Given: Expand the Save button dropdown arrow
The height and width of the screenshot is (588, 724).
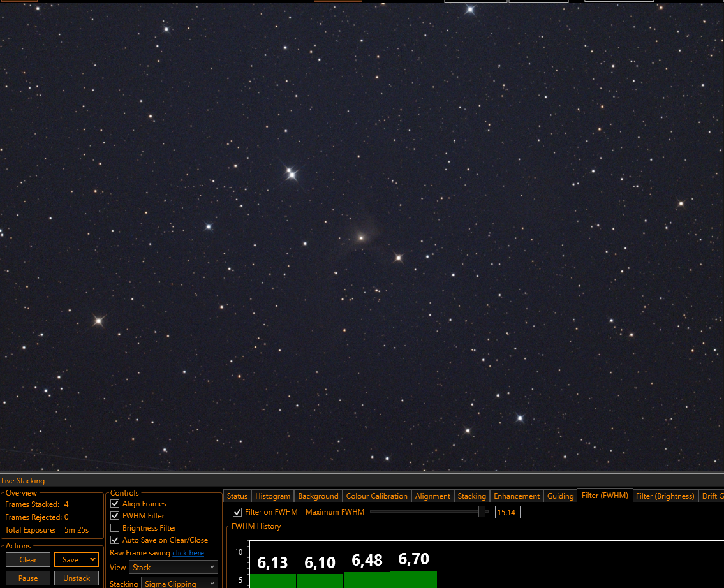Looking at the screenshot, I should pos(92,559).
